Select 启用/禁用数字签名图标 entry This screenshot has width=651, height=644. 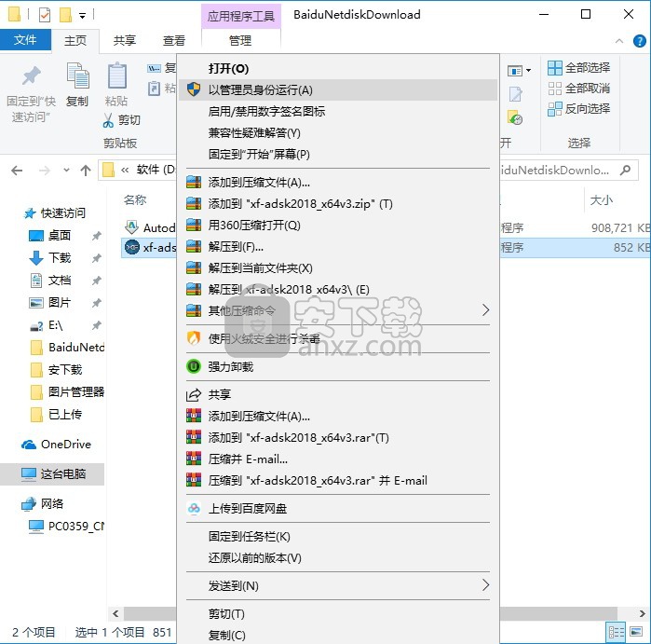(338, 111)
